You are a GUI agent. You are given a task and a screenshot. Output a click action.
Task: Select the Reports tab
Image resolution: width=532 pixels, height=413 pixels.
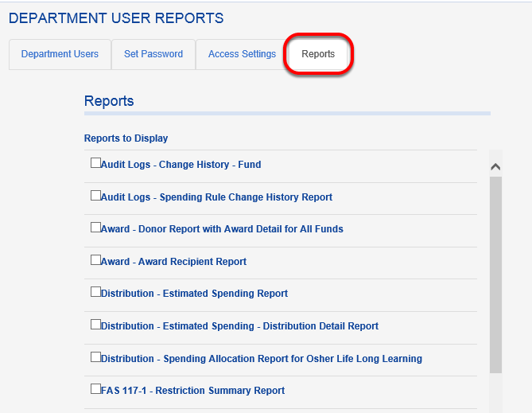[x=318, y=54]
